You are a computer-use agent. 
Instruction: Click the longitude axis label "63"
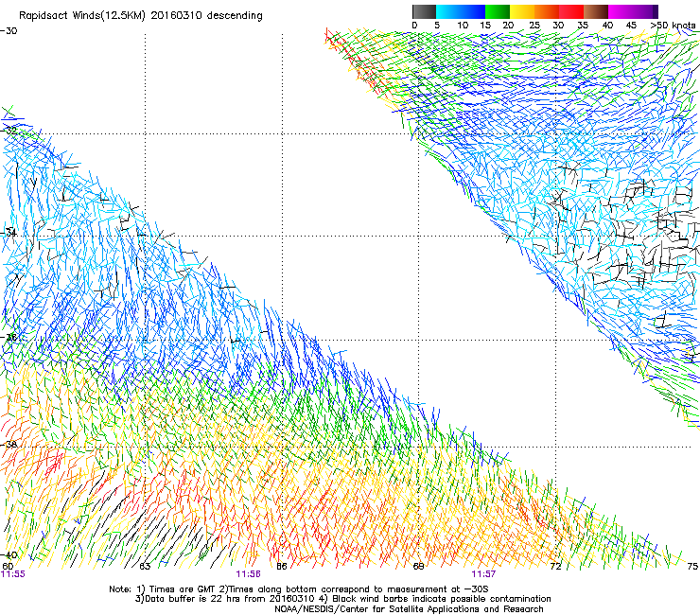145,567
